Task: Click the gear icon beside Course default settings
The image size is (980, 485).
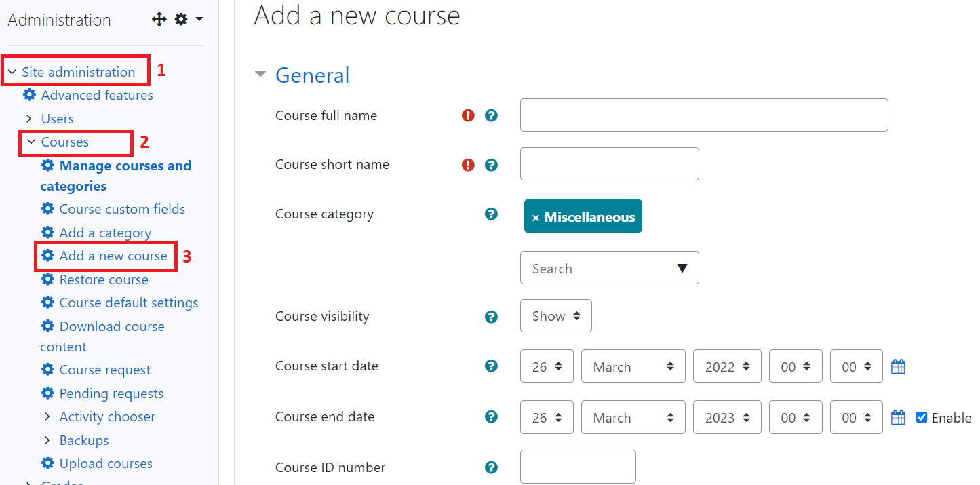Action: pos(47,303)
